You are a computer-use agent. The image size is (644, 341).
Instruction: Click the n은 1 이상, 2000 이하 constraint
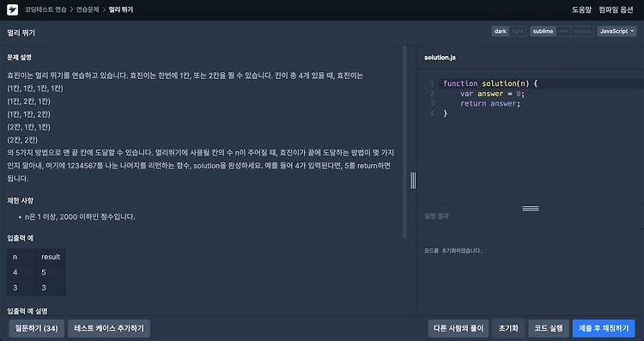click(80, 216)
